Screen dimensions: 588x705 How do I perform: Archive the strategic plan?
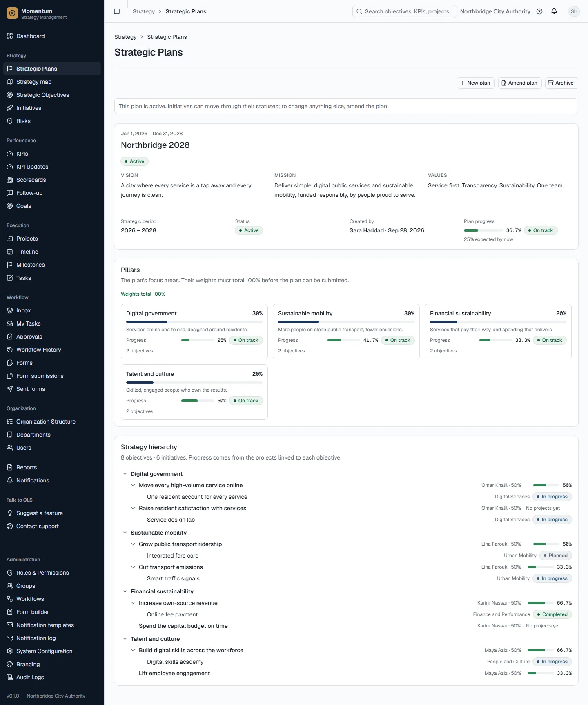pos(561,83)
